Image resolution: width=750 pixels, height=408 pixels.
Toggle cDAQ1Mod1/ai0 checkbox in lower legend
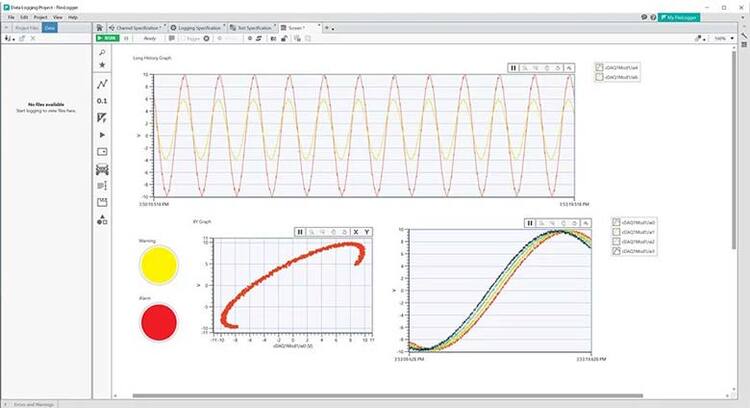tap(615, 223)
